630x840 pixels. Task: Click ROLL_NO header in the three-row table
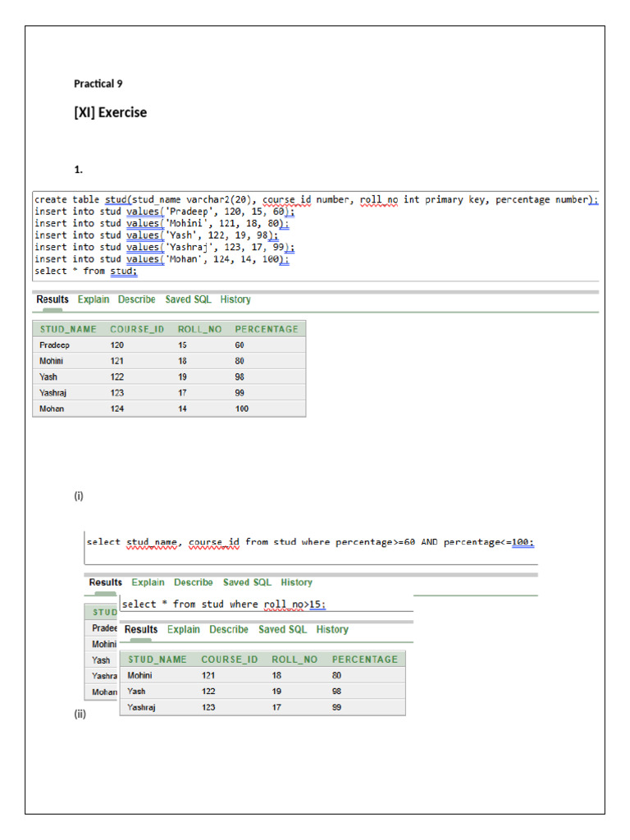point(294,659)
